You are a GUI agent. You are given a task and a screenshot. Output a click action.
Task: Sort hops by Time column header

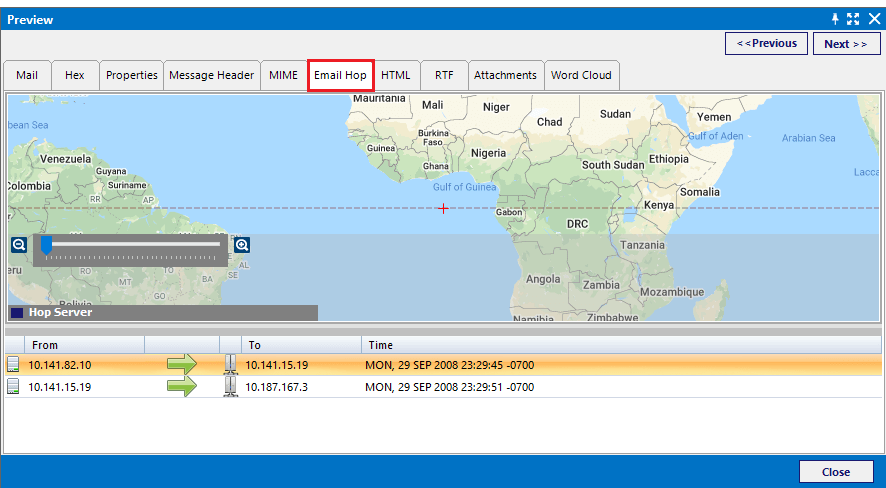tap(622, 345)
